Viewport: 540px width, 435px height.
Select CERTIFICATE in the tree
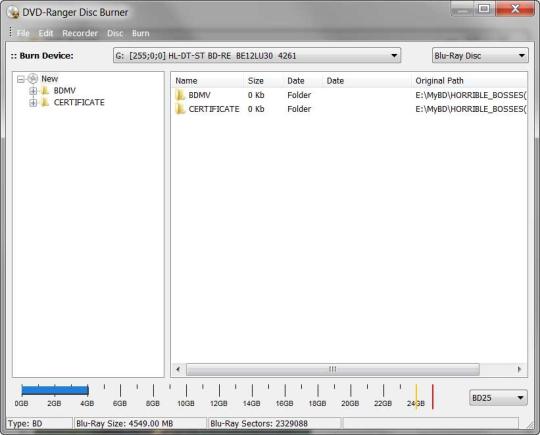(x=79, y=102)
